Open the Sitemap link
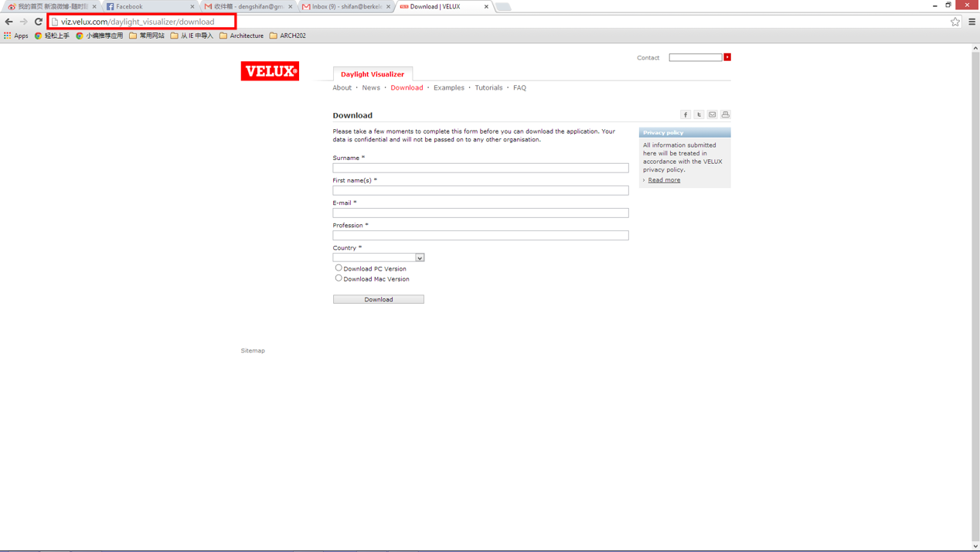The image size is (980, 552). pyautogui.click(x=253, y=351)
